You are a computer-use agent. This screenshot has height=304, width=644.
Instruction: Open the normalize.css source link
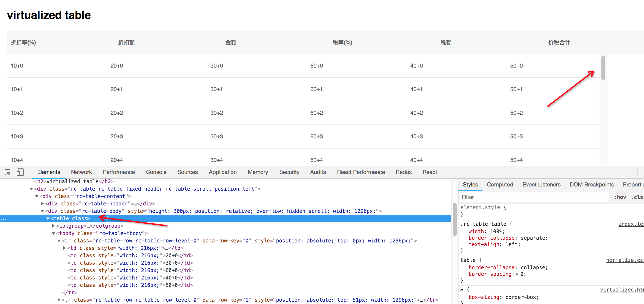click(625, 260)
